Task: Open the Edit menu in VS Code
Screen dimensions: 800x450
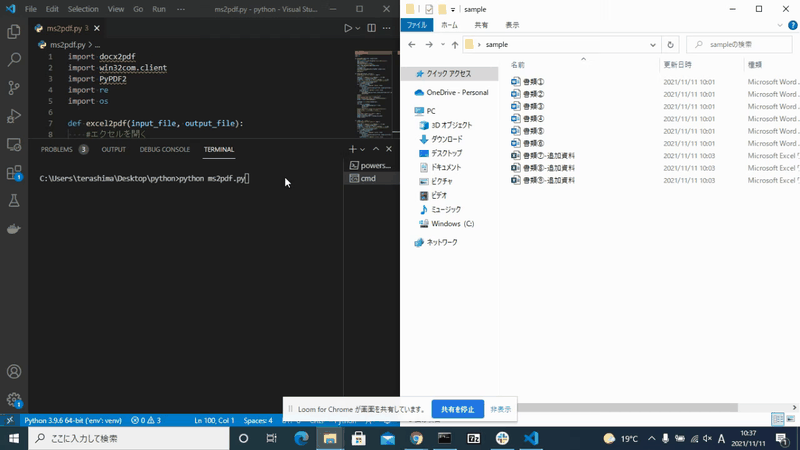Action: (52, 9)
